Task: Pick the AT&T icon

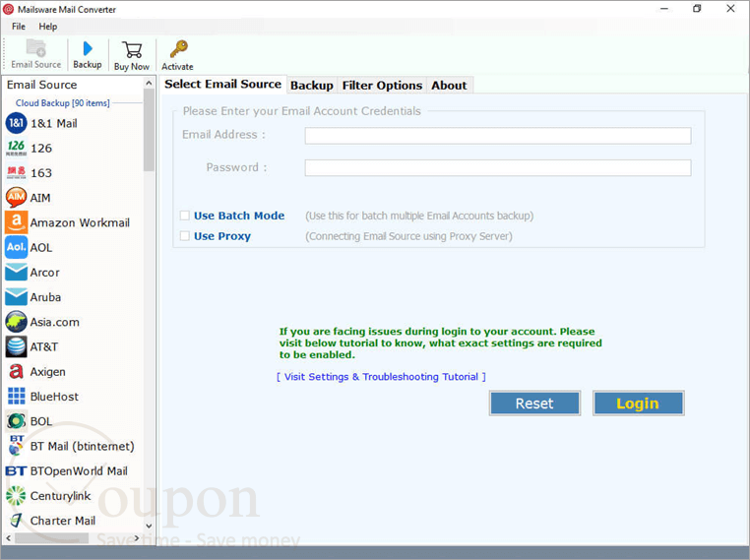Action: click(x=17, y=346)
